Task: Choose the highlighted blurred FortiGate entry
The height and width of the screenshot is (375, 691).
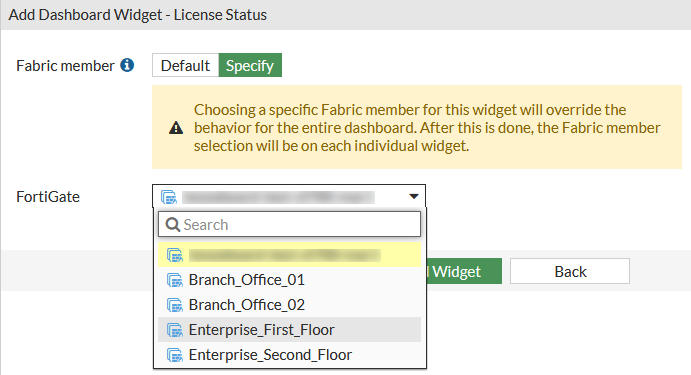Action: click(290, 255)
